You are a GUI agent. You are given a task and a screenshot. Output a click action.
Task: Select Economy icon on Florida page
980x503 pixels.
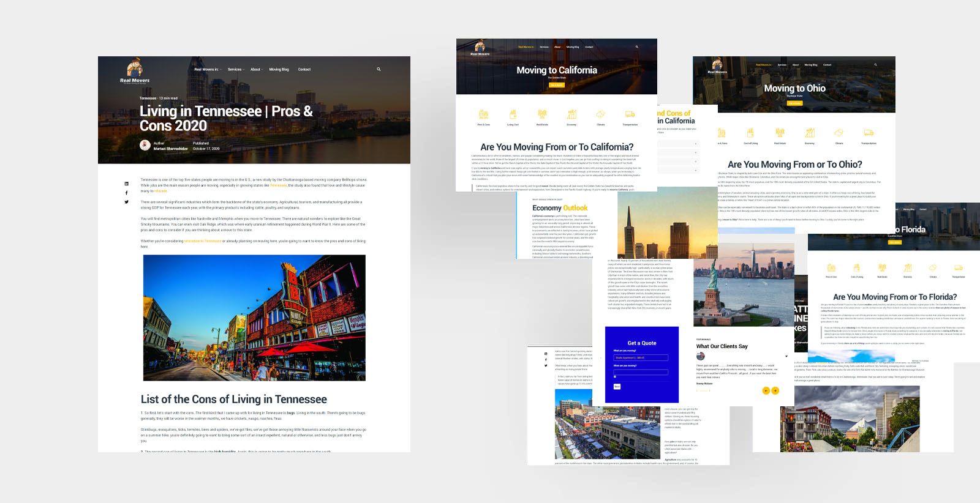pyautogui.click(x=908, y=267)
